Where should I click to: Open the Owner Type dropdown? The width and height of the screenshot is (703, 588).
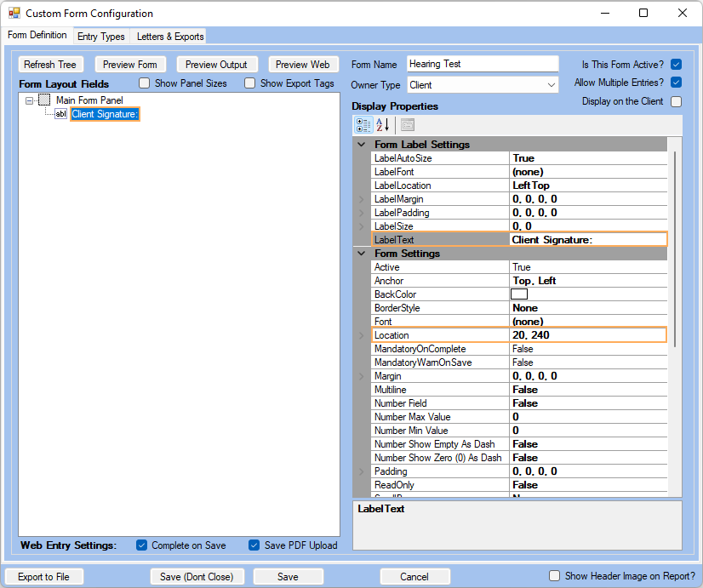click(551, 85)
